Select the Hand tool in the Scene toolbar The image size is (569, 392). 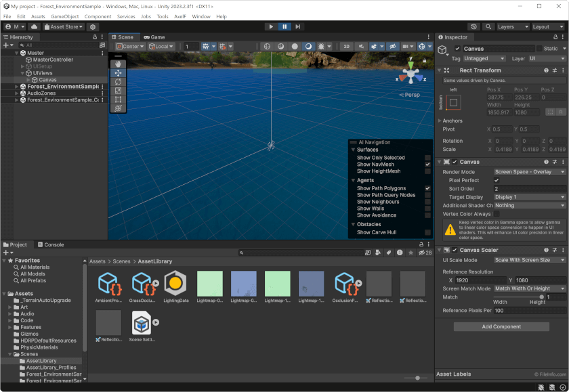[118, 64]
